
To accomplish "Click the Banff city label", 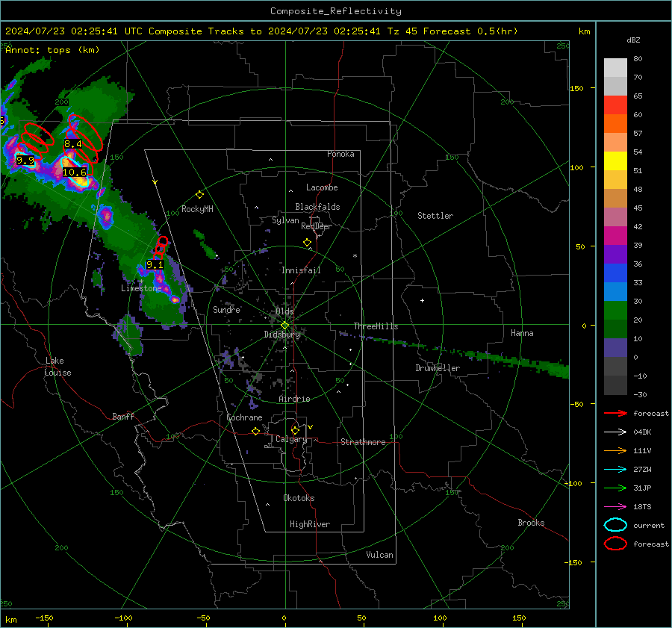I will (x=123, y=416).
